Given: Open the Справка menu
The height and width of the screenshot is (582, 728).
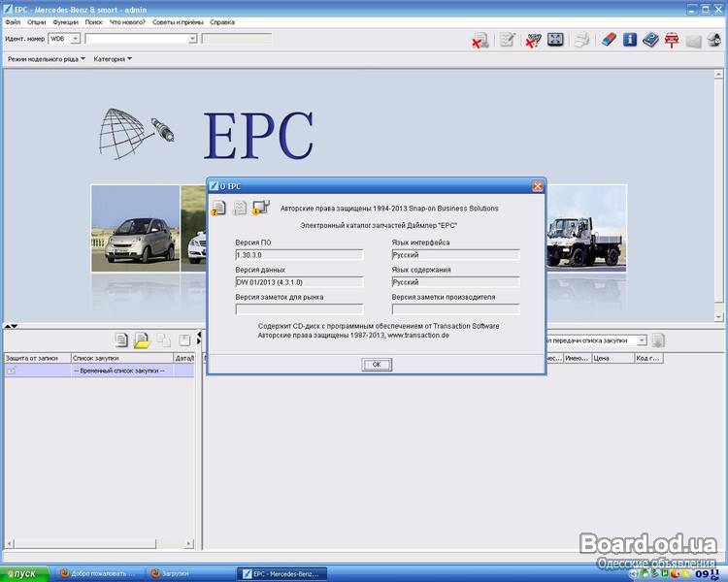Looking at the screenshot, I should coord(222,20).
